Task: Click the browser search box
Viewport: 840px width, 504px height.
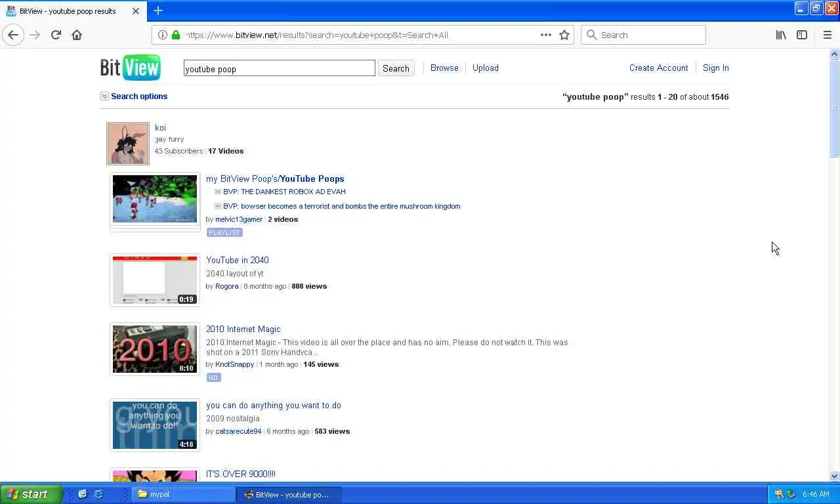Action: [x=643, y=35]
